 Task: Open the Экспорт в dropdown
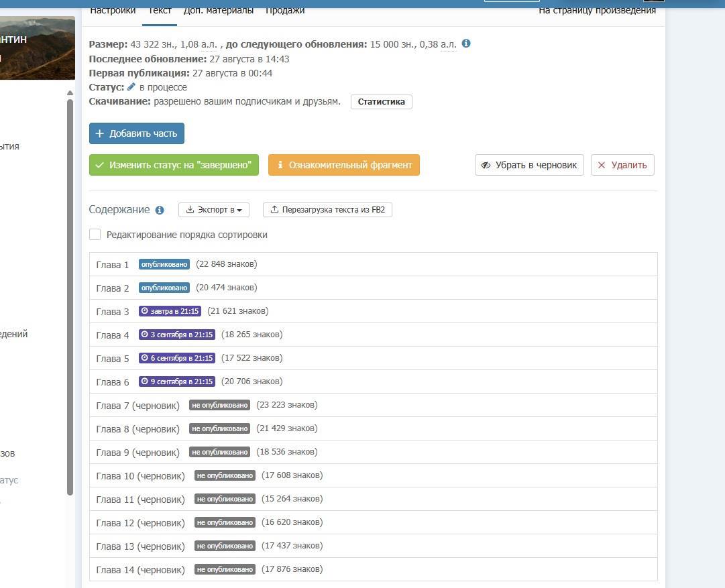click(213, 210)
